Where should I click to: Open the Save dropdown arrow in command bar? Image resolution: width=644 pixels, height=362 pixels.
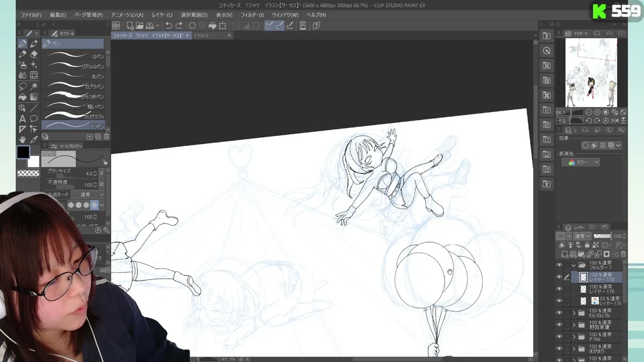point(157,26)
